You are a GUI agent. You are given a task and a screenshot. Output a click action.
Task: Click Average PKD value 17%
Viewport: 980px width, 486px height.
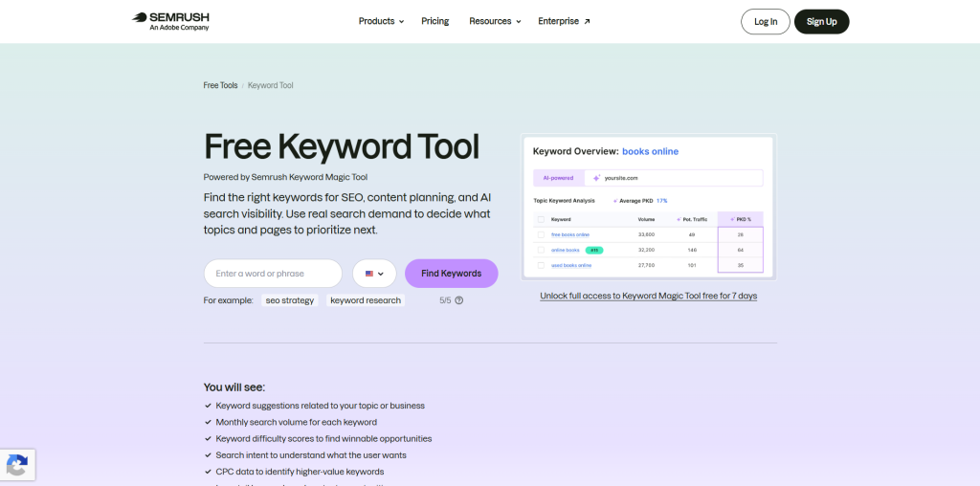pos(662,201)
